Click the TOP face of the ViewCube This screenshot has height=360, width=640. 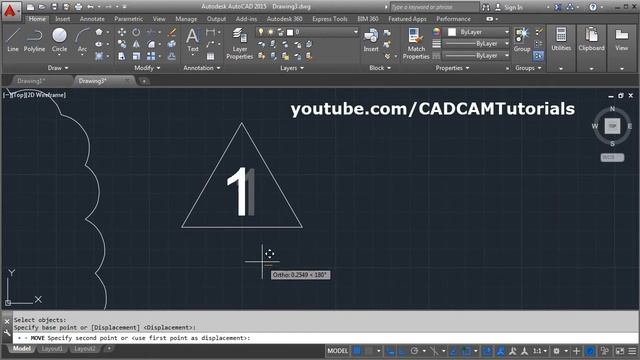(612, 126)
